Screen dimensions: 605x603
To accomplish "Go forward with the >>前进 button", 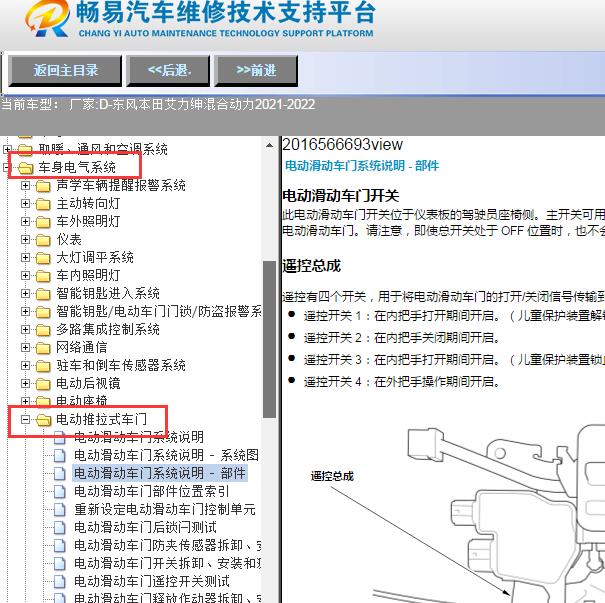I will click(x=256, y=71).
